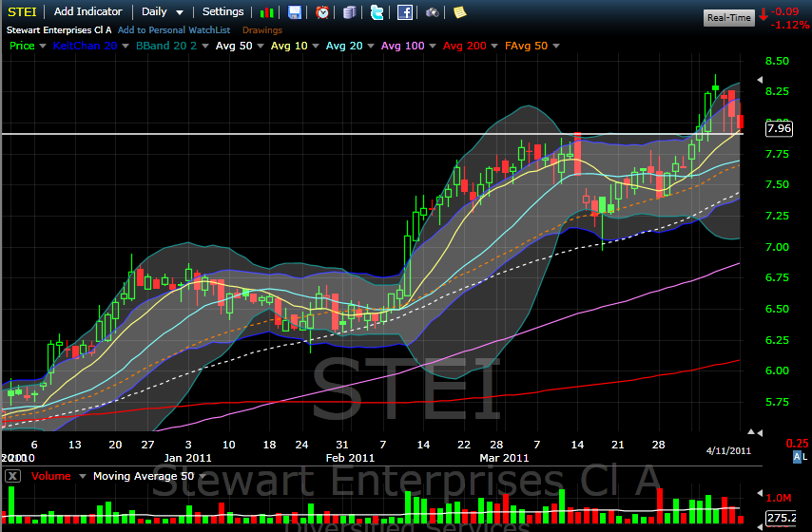Share chart on Twitter
Screen dimensions: 812x532
[x=377, y=12]
